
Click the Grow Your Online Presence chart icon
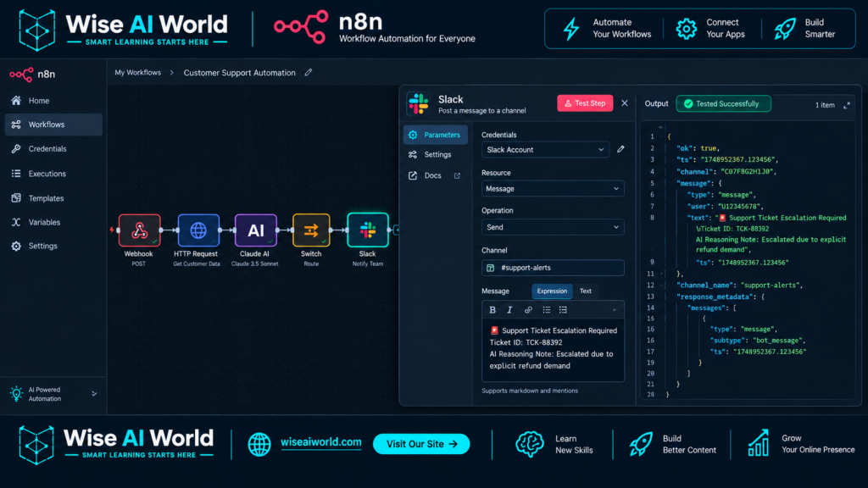pos(759,442)
